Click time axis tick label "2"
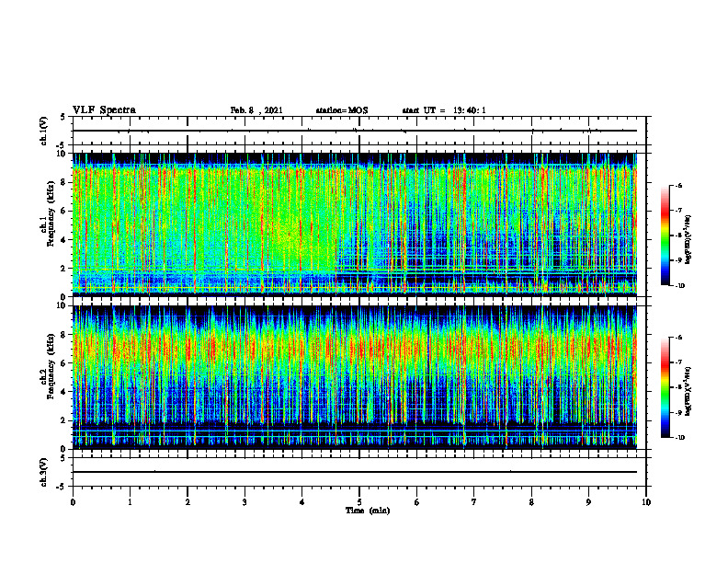The image size is (728, 563). [188, 502]
